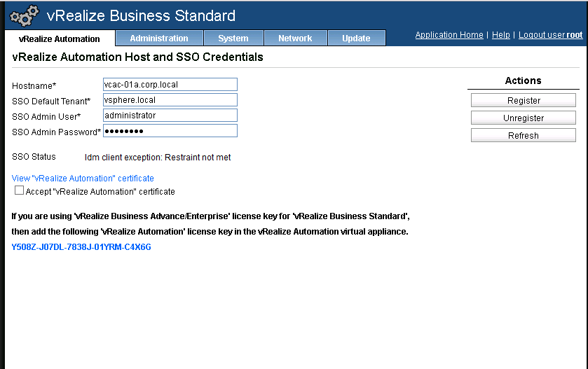Select the SSO Admin User field

tap(170, 116)
